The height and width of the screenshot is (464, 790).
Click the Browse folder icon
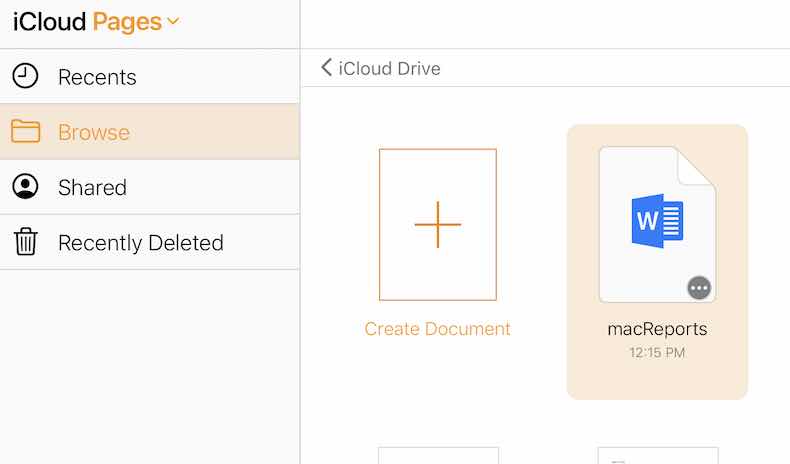pos(26,131)
